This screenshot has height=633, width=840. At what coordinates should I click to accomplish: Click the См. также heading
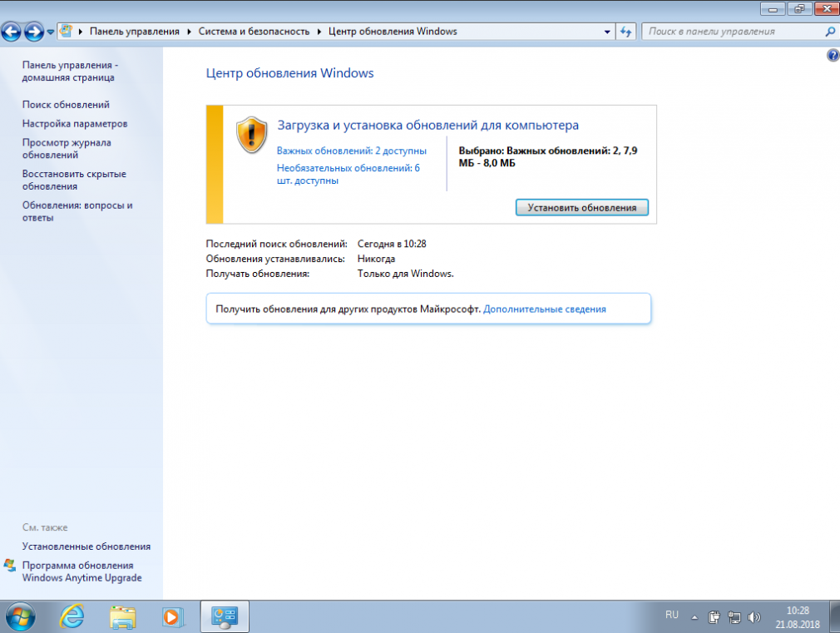tap(45, 527)
